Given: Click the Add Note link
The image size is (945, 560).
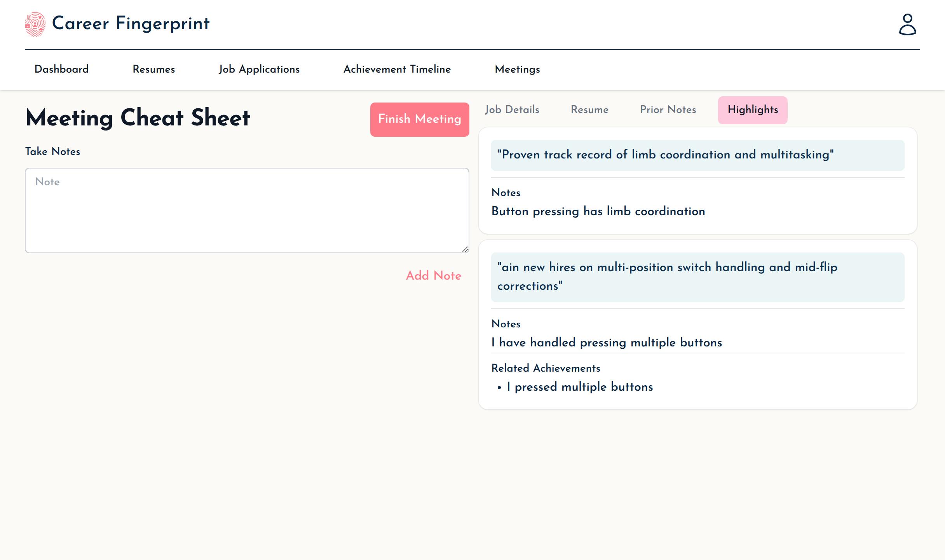Looking at the screenshot, I should pos(433,275).
